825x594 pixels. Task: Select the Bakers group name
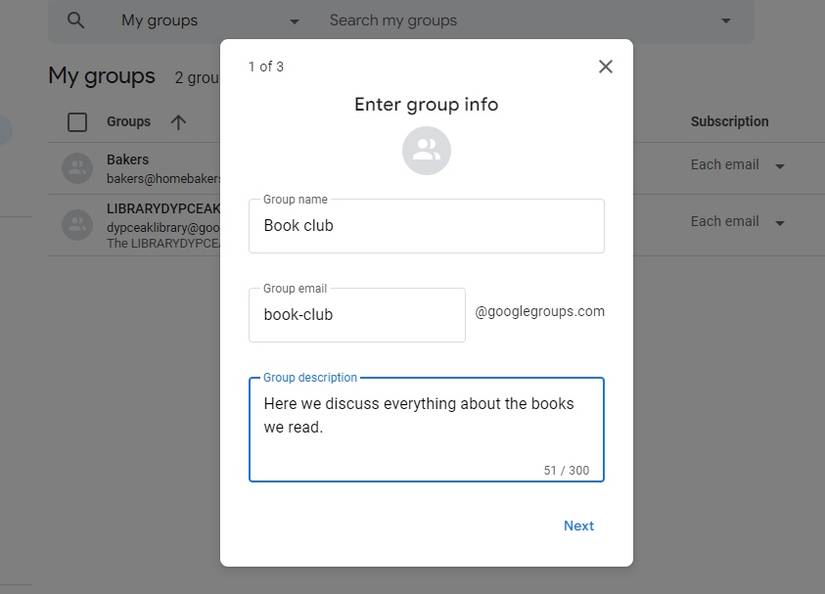[x=126, y=158]
